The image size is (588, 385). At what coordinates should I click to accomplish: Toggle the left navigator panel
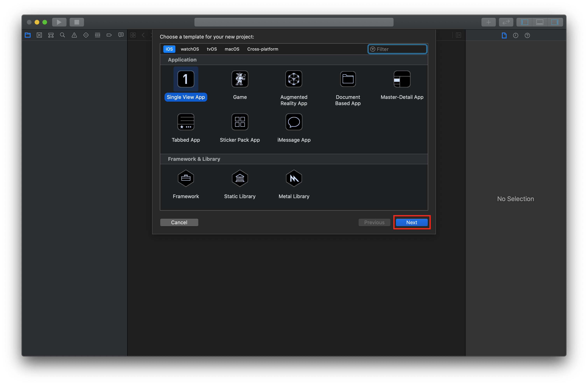pos(524,22)
